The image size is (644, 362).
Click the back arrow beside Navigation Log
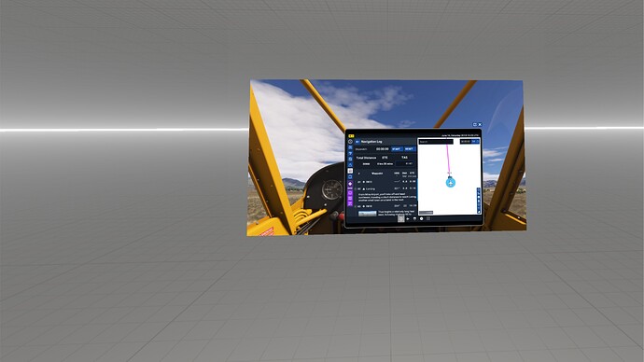click(x=357, y=142)
